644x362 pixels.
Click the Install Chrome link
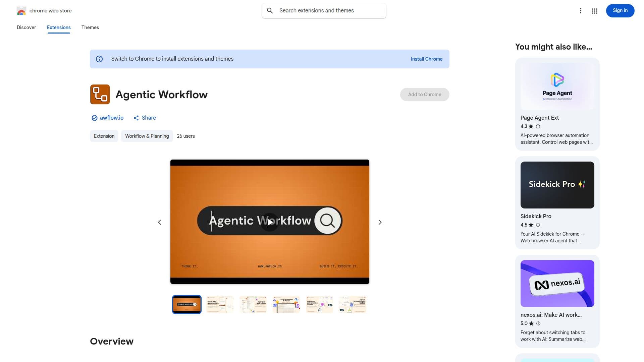[426, 59]
